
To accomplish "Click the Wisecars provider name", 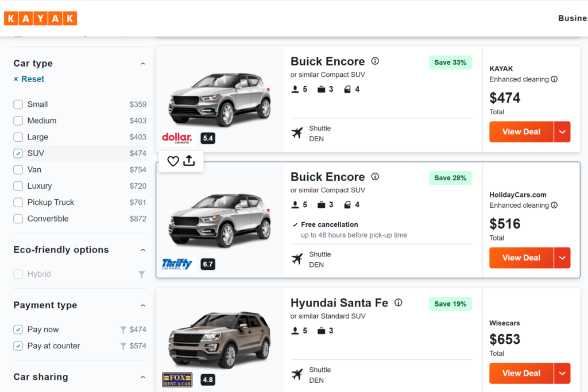I will click(504, 323).
